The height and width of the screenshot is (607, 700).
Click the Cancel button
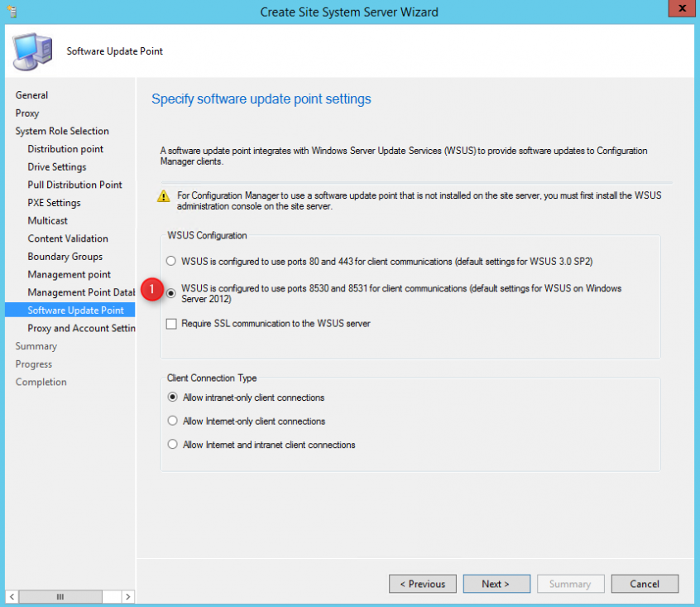coord(645,583)
